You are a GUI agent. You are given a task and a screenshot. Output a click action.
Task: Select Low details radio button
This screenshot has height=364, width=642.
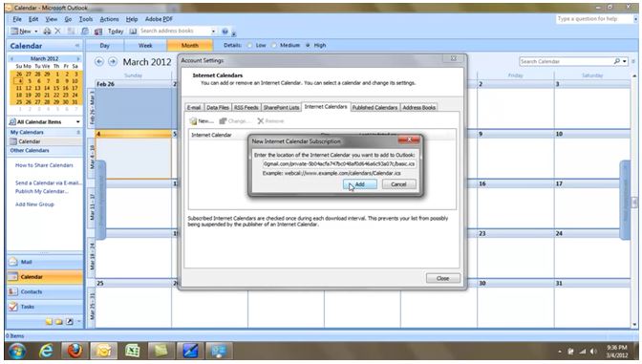point(249,46)
